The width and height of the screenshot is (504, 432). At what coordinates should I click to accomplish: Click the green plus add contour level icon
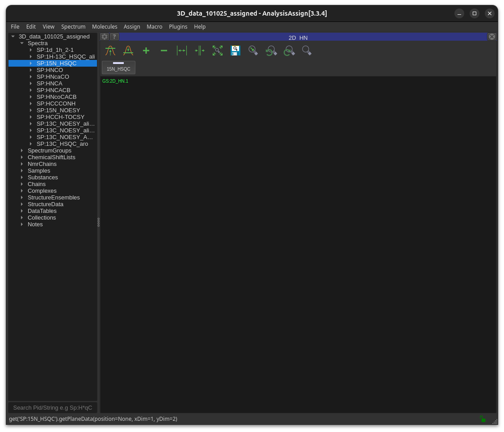coord(146,51)
